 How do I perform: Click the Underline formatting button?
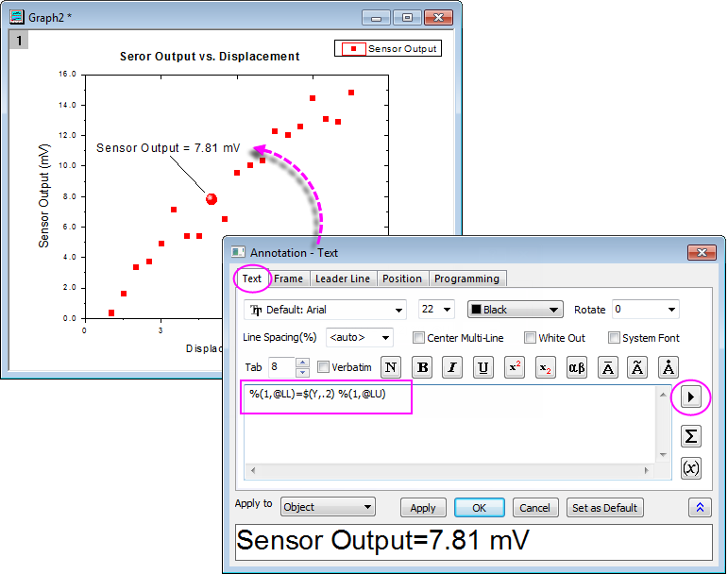tap(483, 368)
